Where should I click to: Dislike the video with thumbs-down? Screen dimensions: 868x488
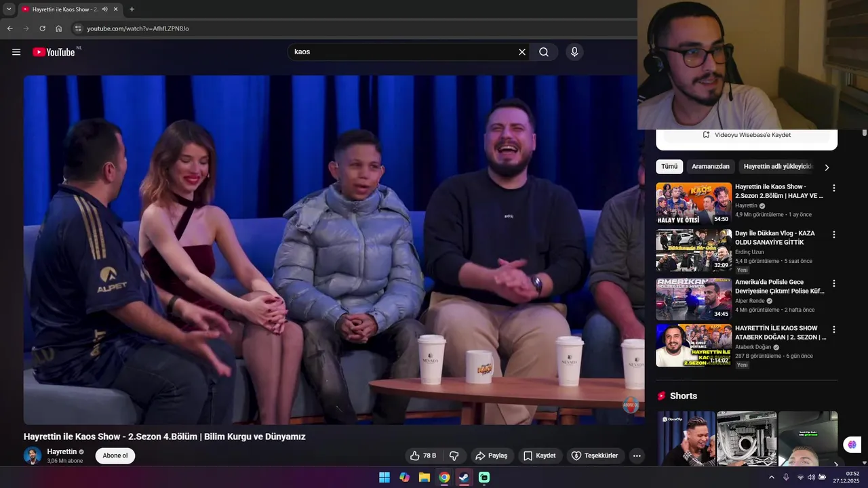point(454,456)
